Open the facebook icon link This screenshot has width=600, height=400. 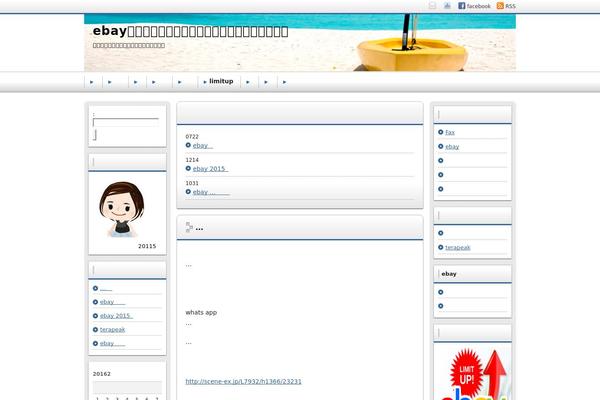tap(474, 6)
